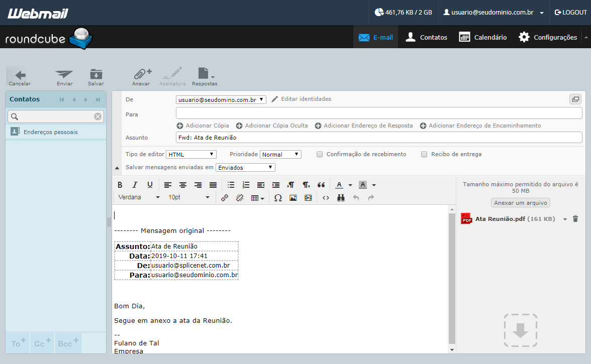Check the Recibo de entrega box

coord(424,154)
